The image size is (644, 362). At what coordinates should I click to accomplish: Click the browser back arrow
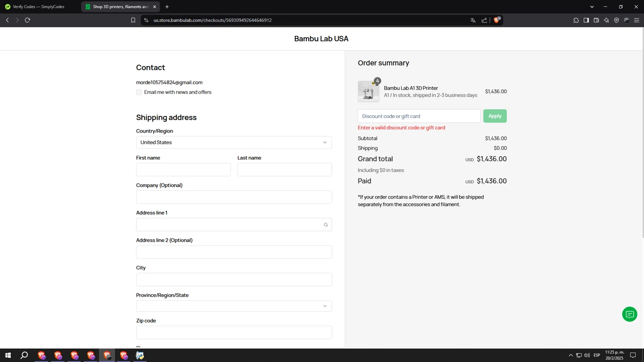(x=7, y=20)
